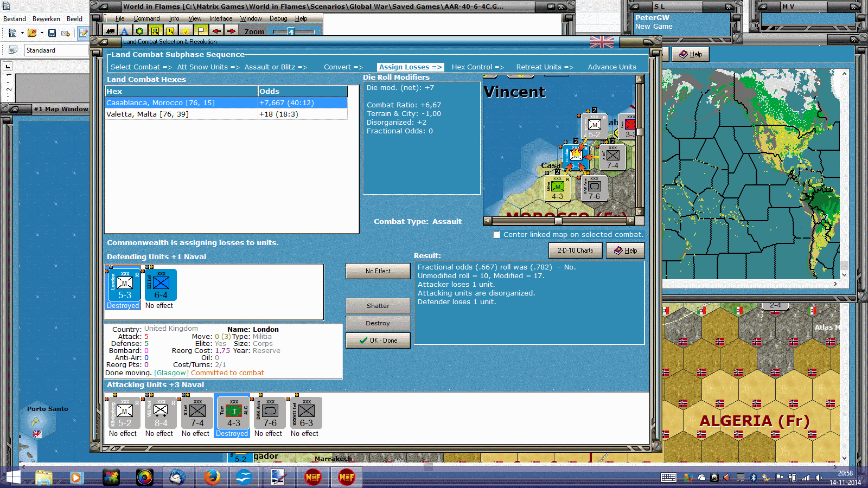This screenshot has height=488, width=868.
Task: Click the No Effect button
Action: pyautogui.click(x=378, y=271)
